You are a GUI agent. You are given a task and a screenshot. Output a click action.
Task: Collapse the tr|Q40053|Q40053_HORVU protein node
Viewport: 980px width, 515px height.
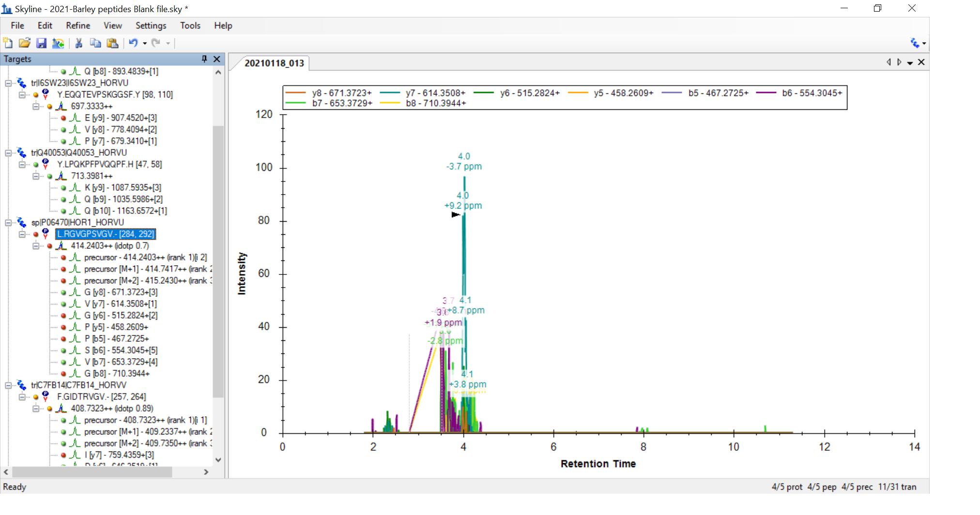(8, 152)
